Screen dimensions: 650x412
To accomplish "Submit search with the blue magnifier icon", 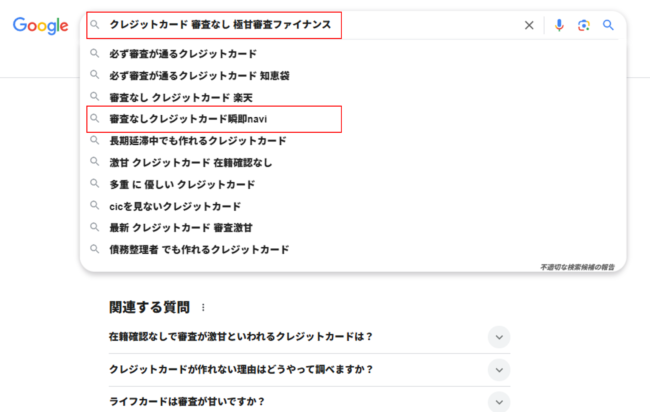I will pos(608,25).
